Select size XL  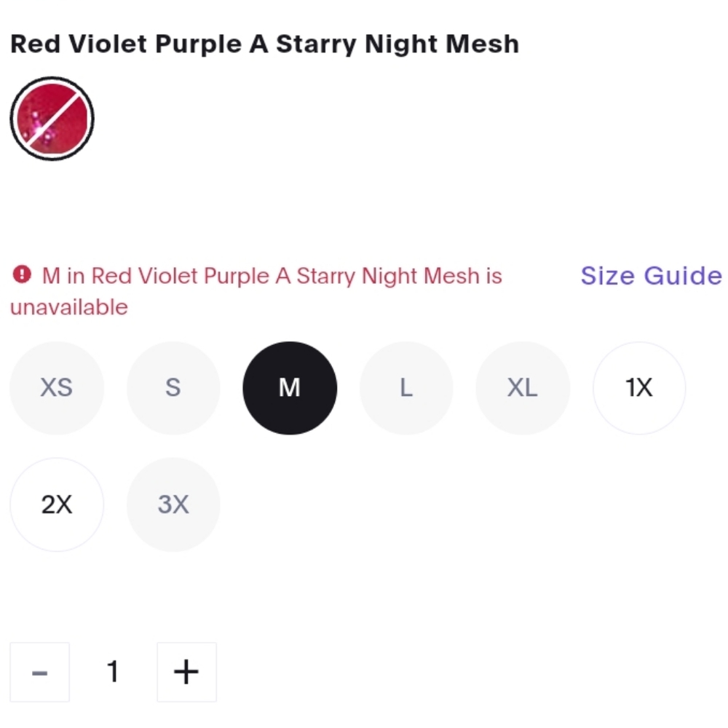pos(523,388)
